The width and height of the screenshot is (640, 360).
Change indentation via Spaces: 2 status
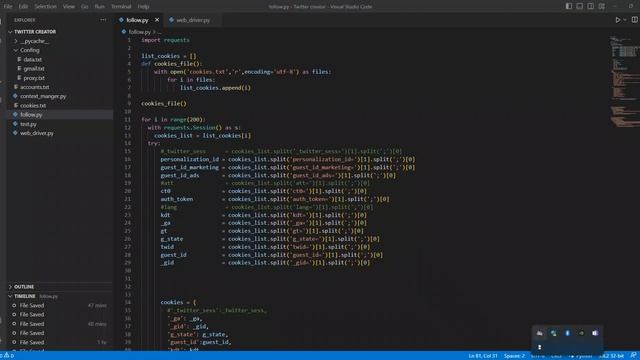pyautogui.click(x=514, y=356)
